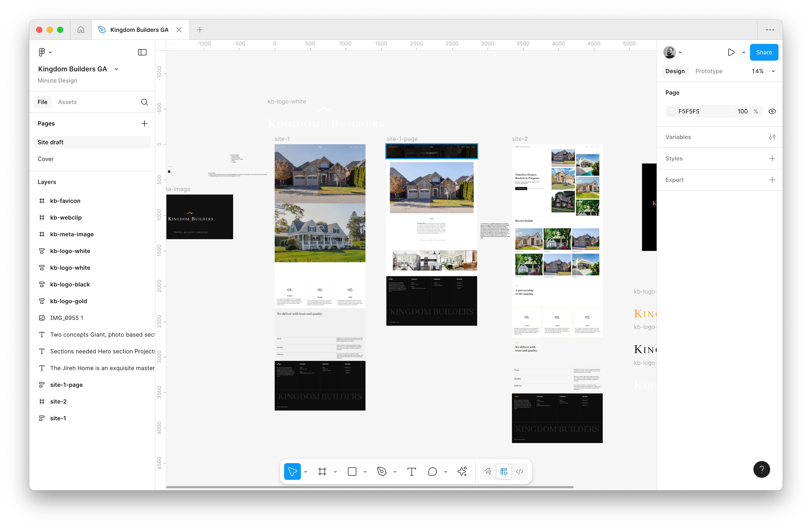The width and height of the screenshot is (812, 529).
Task: Click the Share button
Action: [x=764, y=52]
